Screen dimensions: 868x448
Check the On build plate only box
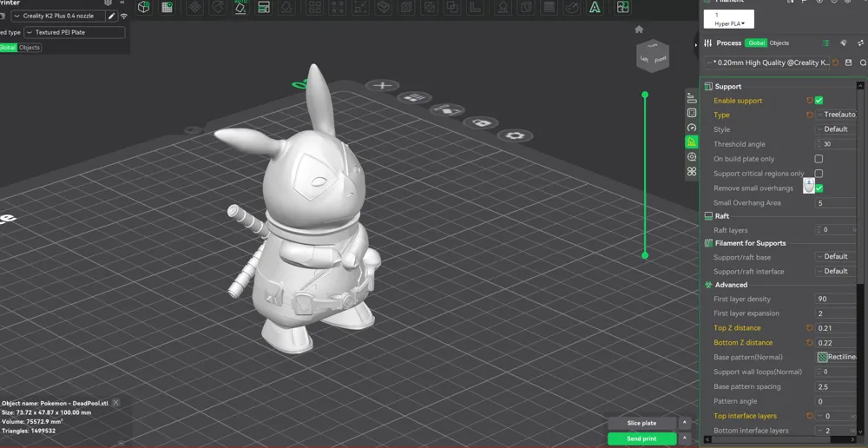pyautogui.click(x=819, y=159)
